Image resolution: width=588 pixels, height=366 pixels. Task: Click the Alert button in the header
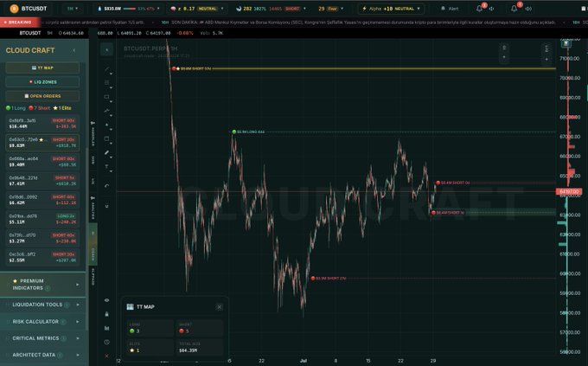pos(450,9)
